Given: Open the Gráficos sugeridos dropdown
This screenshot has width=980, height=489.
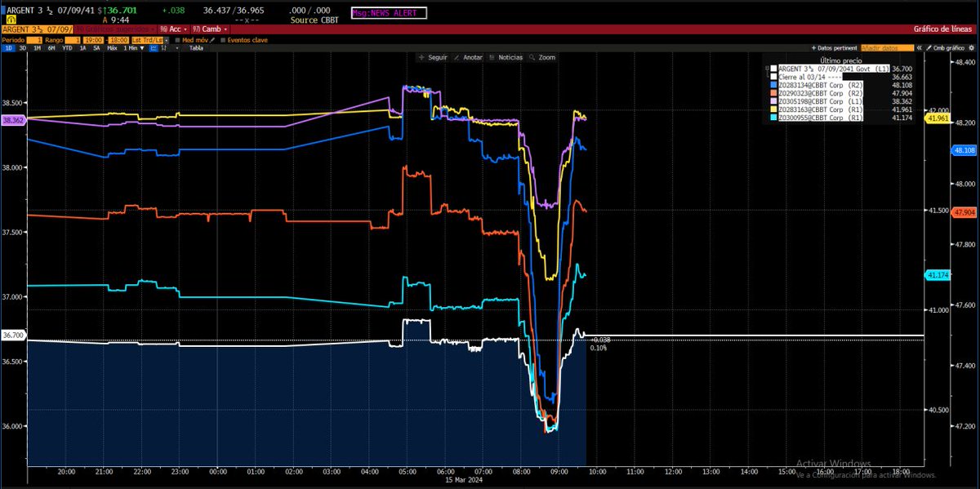Looking at the screenshot, I should point(116,29).
